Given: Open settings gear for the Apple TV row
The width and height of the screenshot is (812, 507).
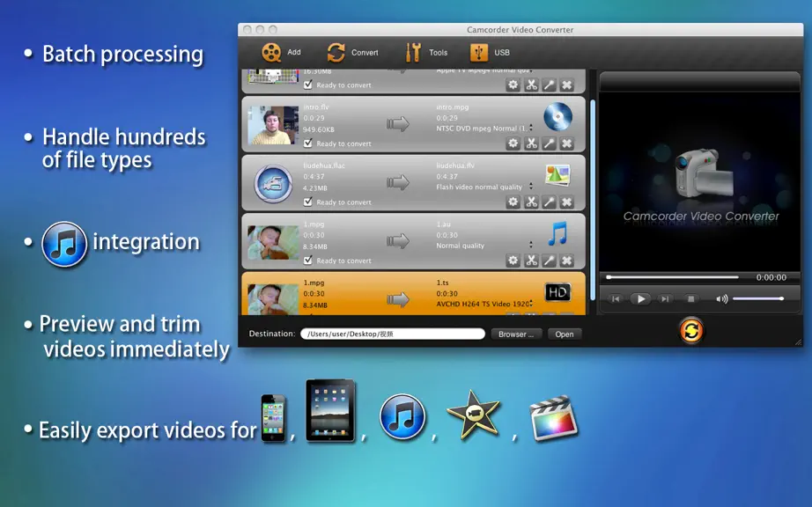Looking at the screenshot, I should (513, 84).
